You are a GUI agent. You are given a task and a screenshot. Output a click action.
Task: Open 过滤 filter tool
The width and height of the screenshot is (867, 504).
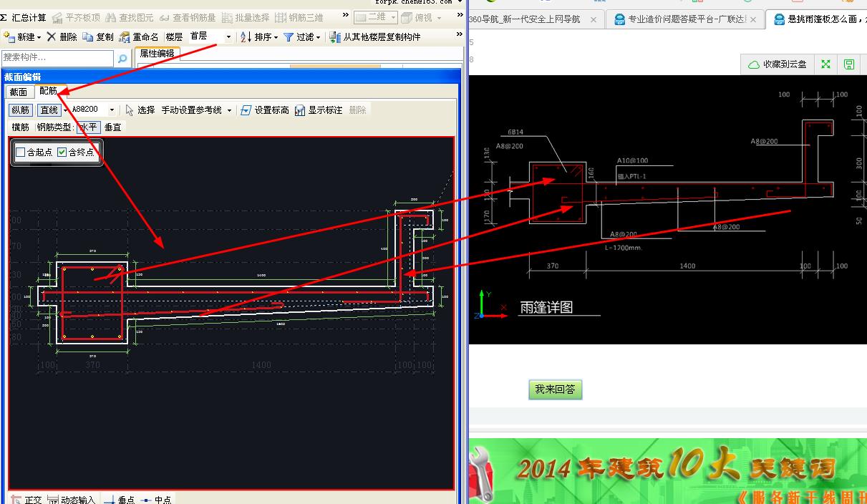click(x=301, y=37)
